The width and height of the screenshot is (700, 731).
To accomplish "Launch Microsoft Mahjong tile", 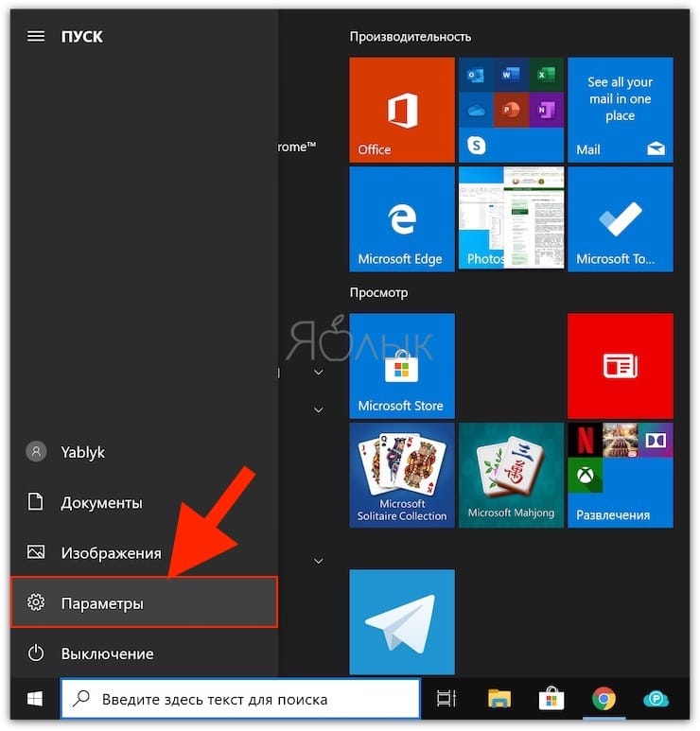I will (x=511, y=475).
